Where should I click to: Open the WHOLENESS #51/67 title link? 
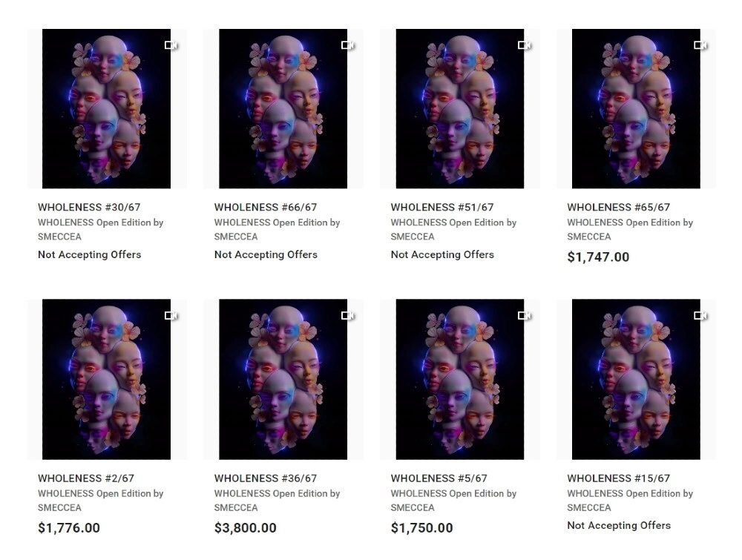coord(441,208)
